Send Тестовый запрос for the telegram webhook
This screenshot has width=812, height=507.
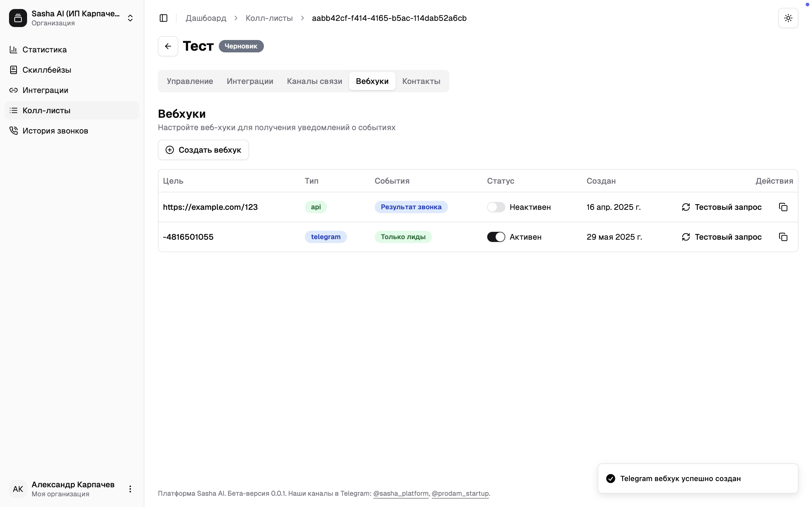(x=722, y=237)
